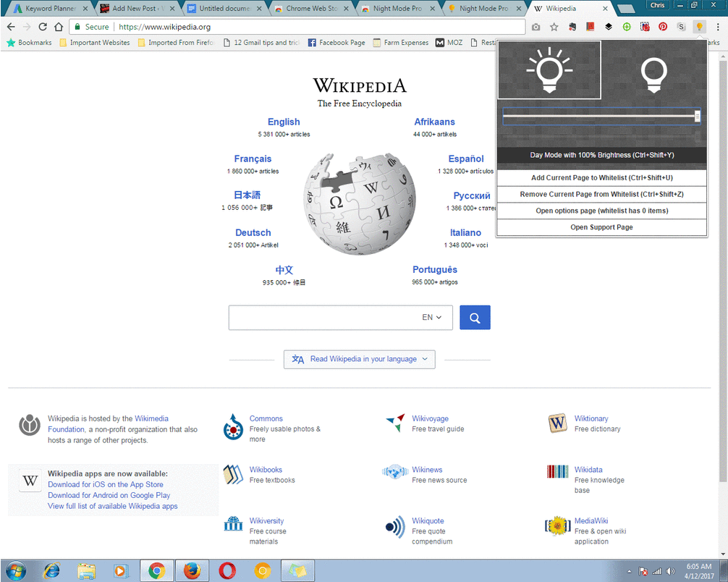Click the bookmark star icon
Image resolution: width=728 pixels, height=582 pixels.
(554, 27)
